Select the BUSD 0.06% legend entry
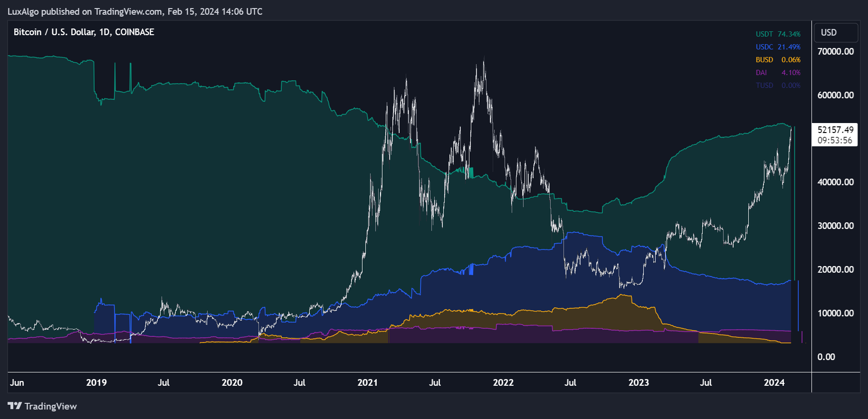Viewport: 868px width, 419px height. [778, 60]
